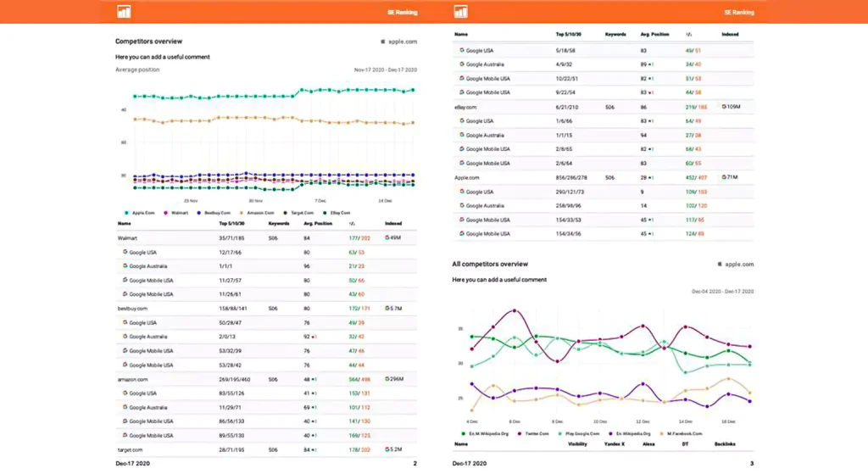Click Google icon of Google USA under Apple.com
Image resolution: width=868 pixels, height=474 pixels.
coord(463,192)
